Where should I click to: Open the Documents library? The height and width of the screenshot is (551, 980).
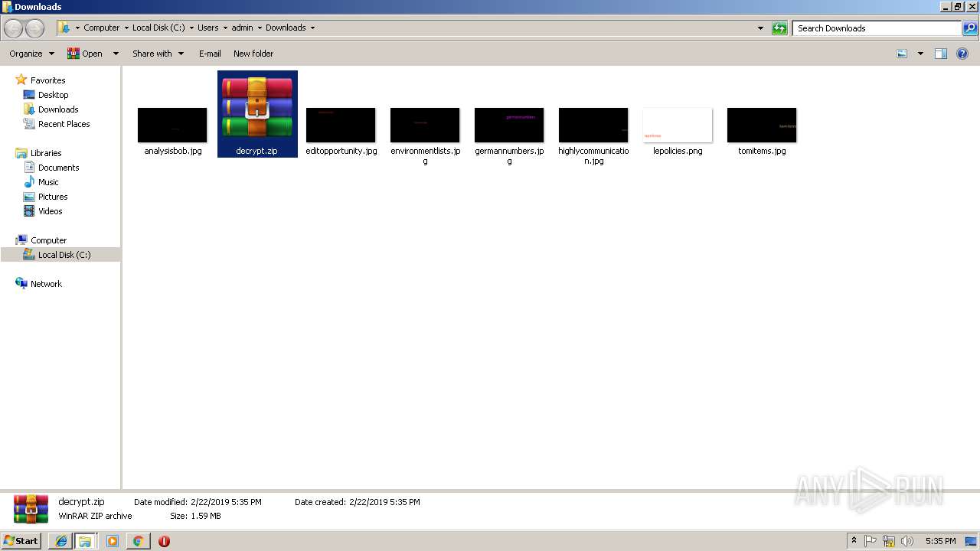coord(58,168)
